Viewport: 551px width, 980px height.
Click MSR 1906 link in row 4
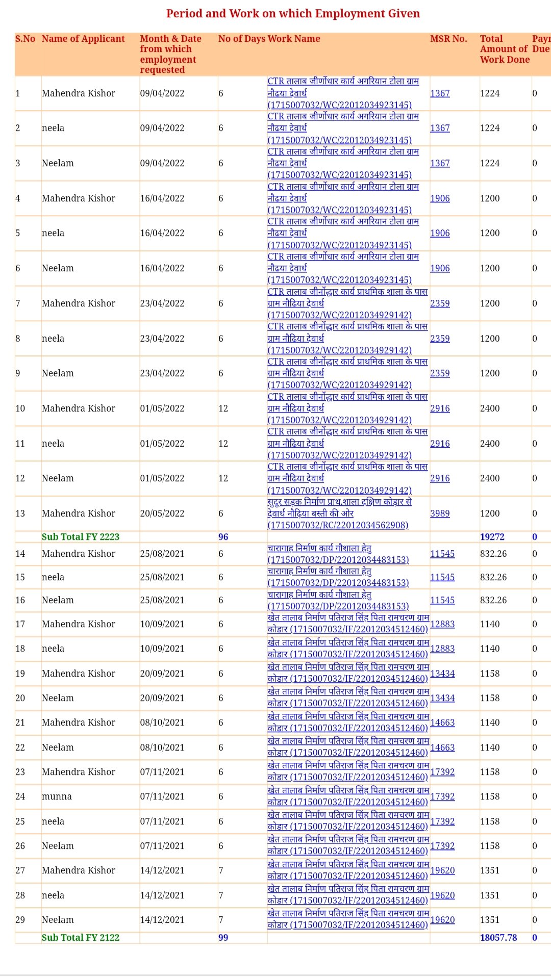[x=440, y=198]
